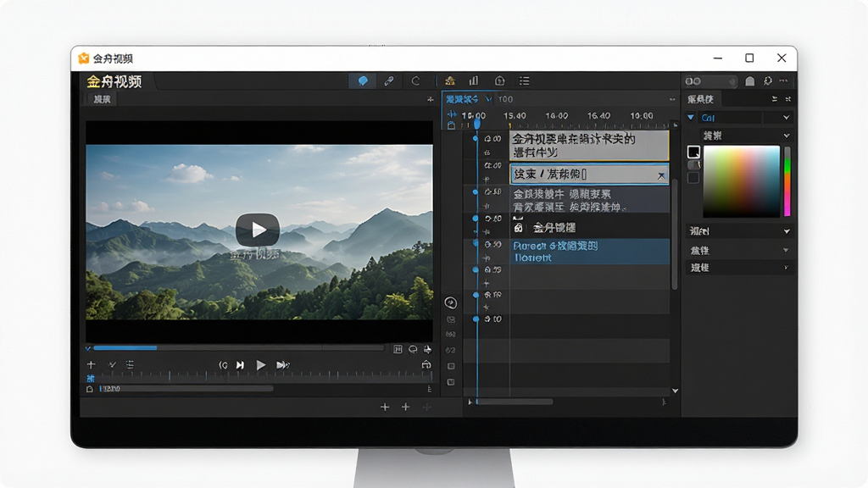This screenshot has height=488, width=868.
Task: Collapse the Col section disclosure triangle
Action: click(x=691, y=117)
